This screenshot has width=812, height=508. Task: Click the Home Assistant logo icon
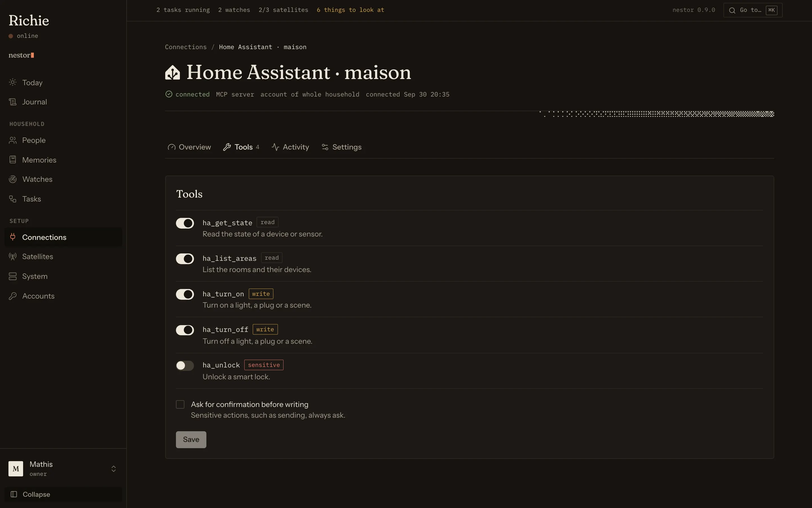173,72
